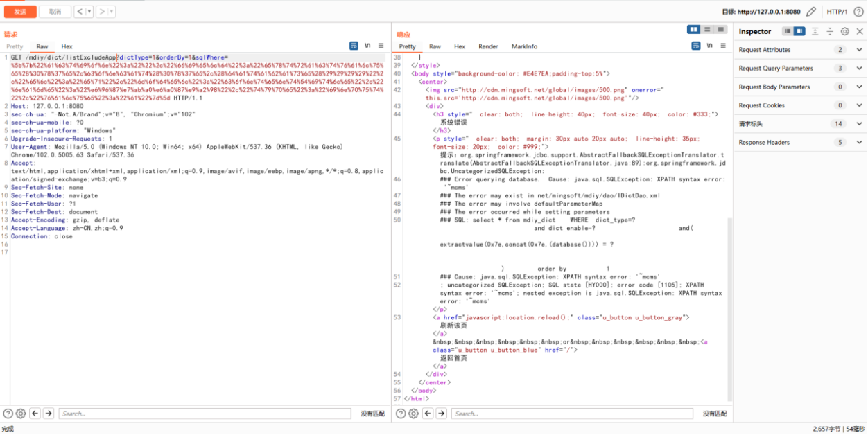Go to next search match in request
This screenshot has height=435, width=868.
pos(49,414)
